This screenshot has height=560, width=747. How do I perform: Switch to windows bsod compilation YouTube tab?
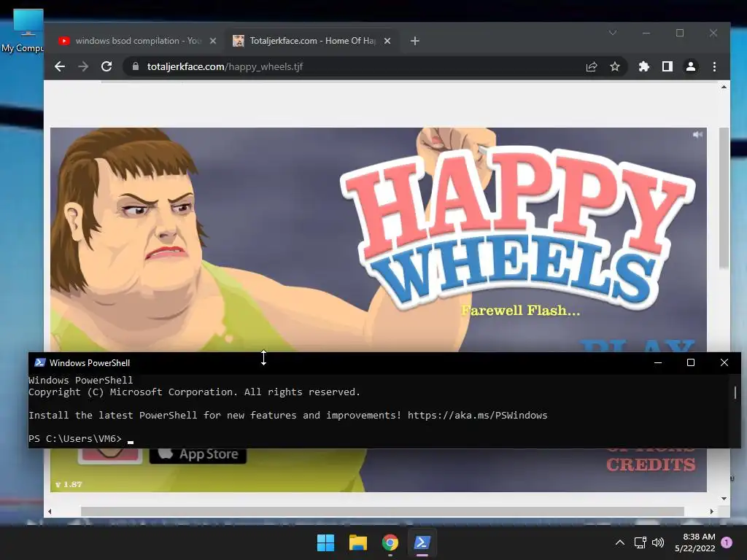[x=138, y=41]
